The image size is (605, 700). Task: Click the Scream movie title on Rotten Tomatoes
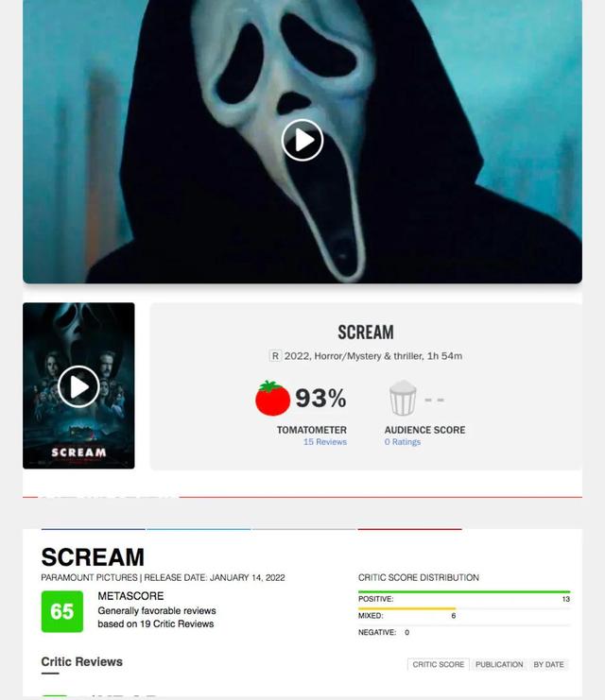366,333
